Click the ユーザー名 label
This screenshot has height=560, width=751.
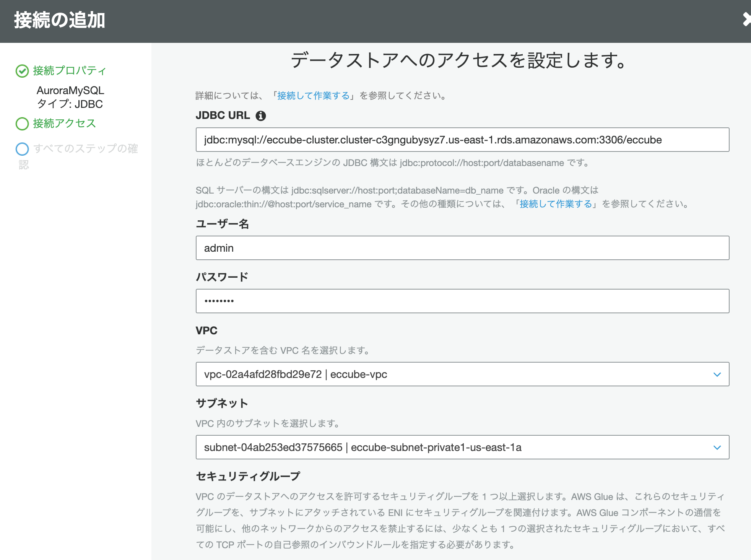coord(222,224)
